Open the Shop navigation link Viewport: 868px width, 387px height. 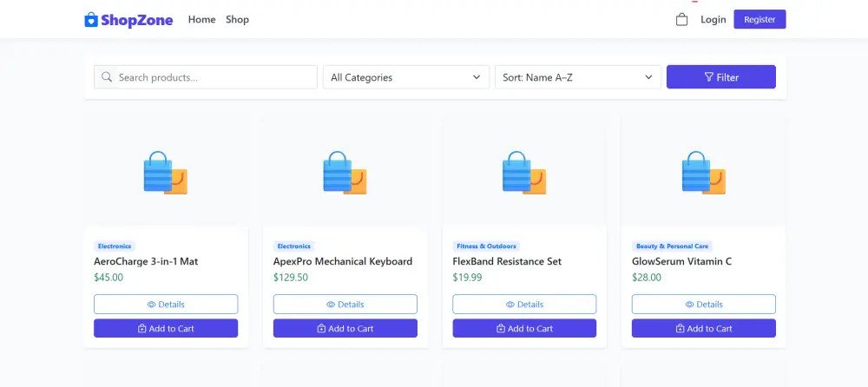237,19
